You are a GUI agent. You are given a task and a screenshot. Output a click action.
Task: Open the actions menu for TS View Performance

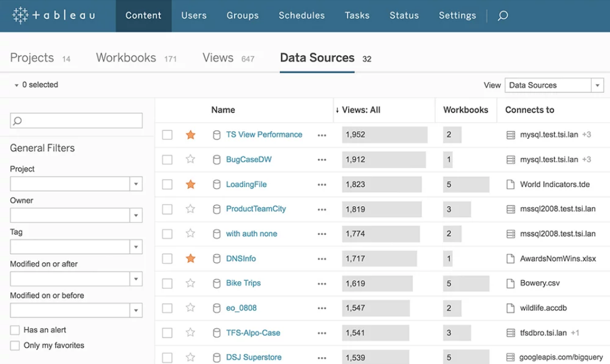point(322,135)
